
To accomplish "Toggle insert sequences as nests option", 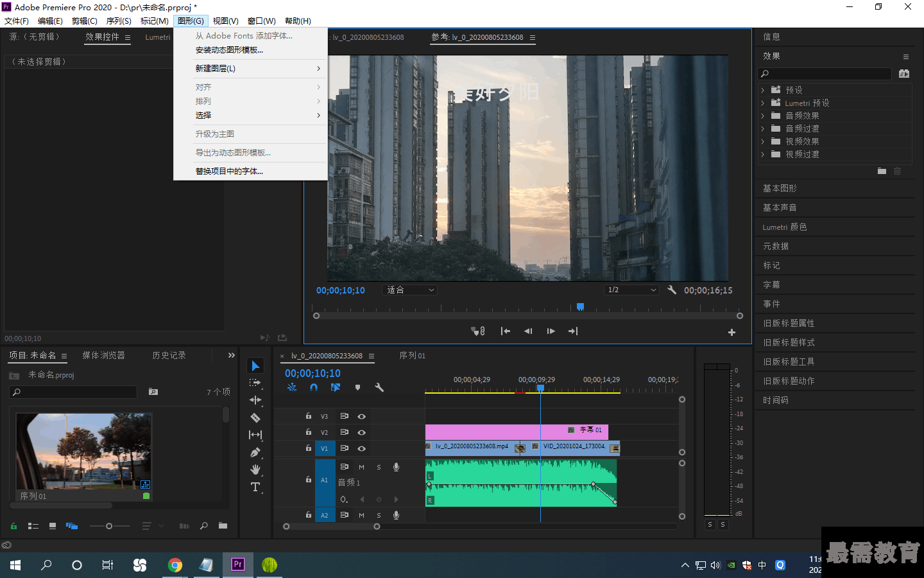I will [292, 387].
